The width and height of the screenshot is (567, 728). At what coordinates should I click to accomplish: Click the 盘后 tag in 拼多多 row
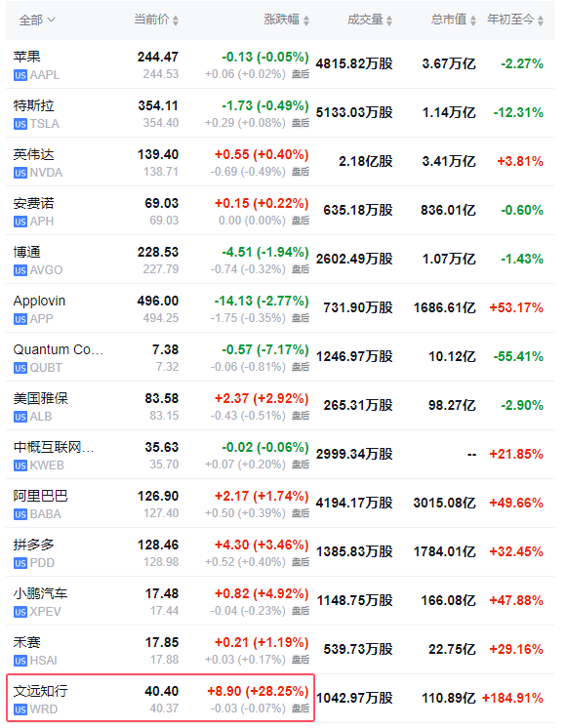pyautogui.click(x=301, y=562)
